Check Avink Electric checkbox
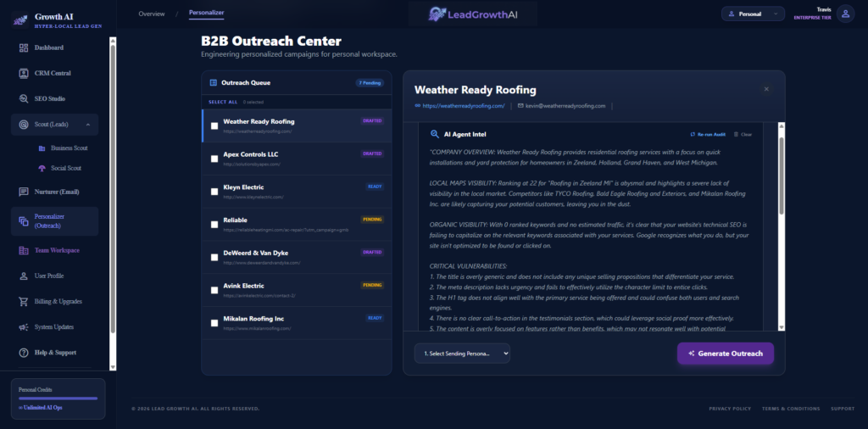The image size is (868, 429). tap(214, 290)
